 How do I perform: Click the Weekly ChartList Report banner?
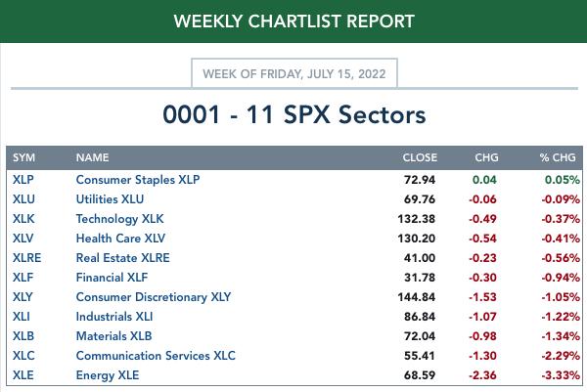[293, 21]
